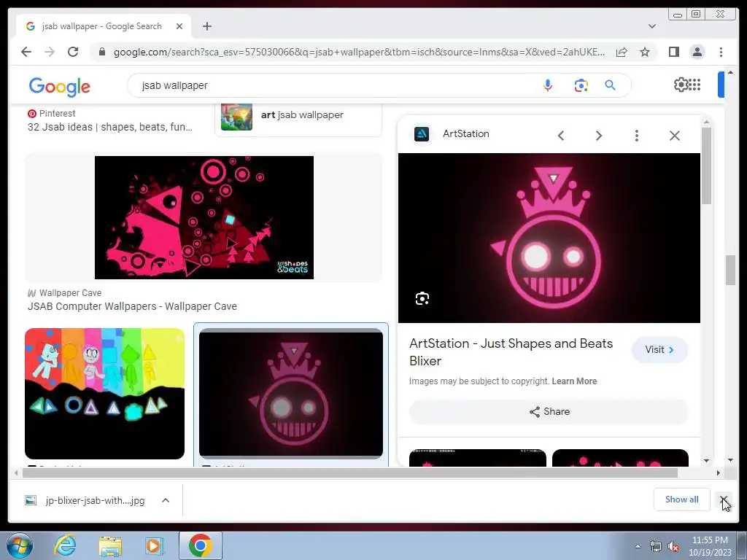The image size is (747, 560).
Task: Select the highlighted Blixer result thumbnail
Action: click(x=291, y=393)
